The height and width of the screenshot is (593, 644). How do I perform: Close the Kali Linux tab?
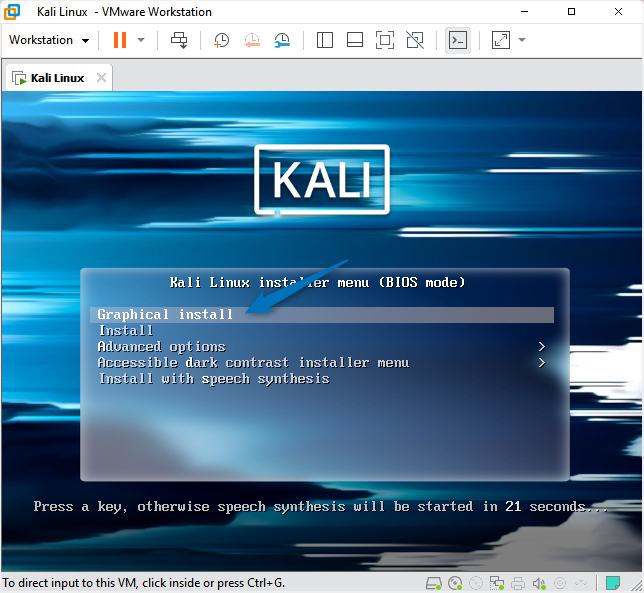click(101, 78)
